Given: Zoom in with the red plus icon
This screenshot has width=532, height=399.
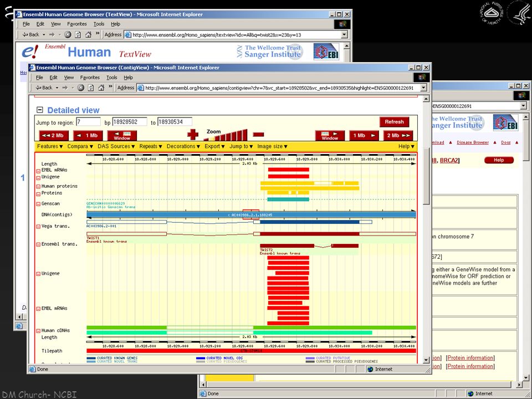Looking at the screenshot, I should (193, 135).
